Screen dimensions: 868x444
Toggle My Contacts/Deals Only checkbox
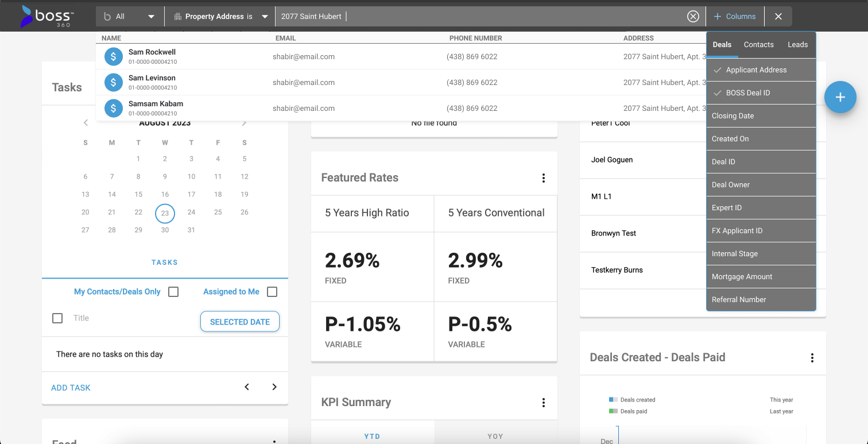pyautogui.click(x=173, y=292)
